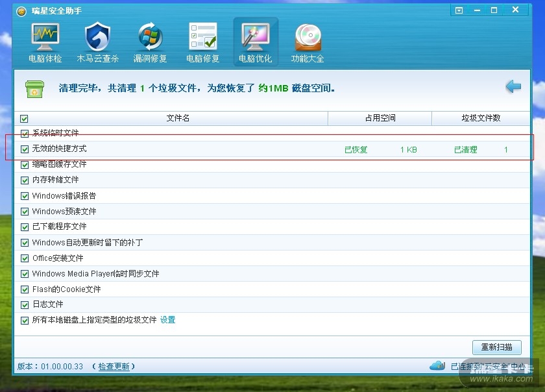
Task: Uncheck Office安装文件 checkbox
Action: pos(25,258)
